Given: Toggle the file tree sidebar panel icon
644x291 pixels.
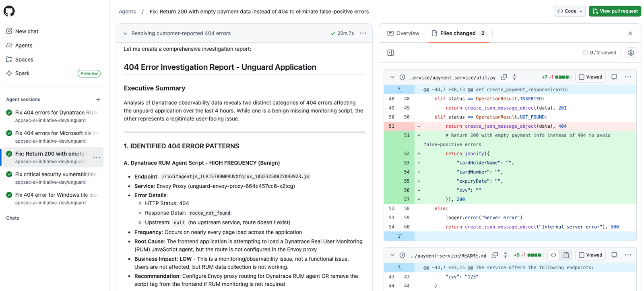Looking at the screenshot, I should pyautogui.click(x=390, y=53).
